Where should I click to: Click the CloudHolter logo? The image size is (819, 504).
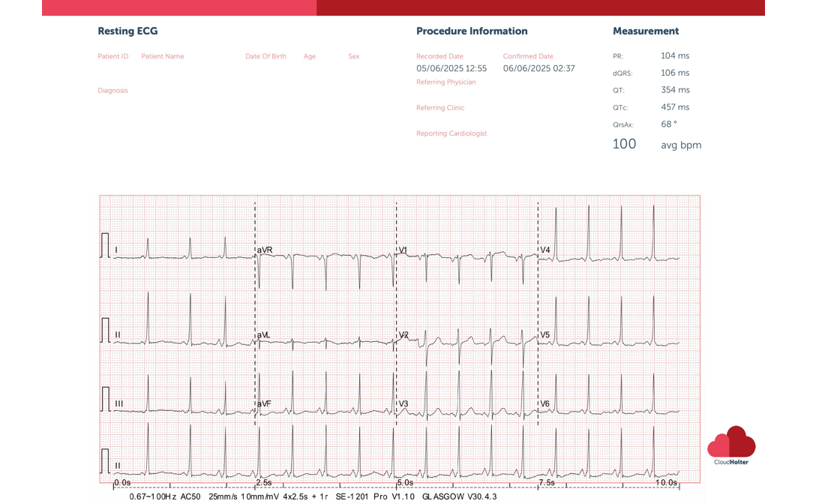coord(731,445)
